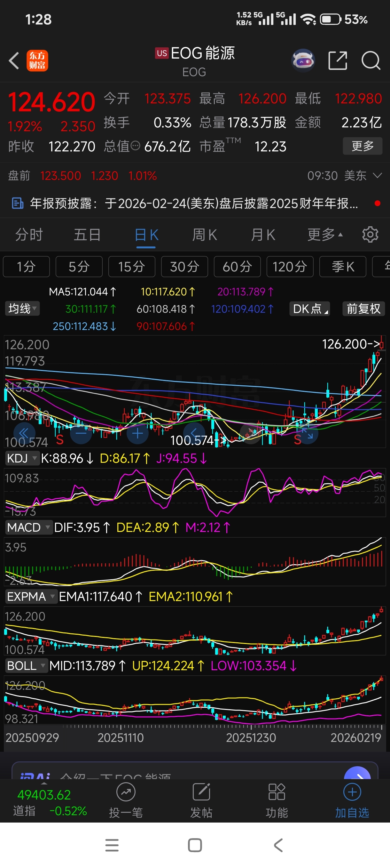Tap Android home square button
This screenshot has width=390, height=868.
pyautogui.click(x=195, y=845)
